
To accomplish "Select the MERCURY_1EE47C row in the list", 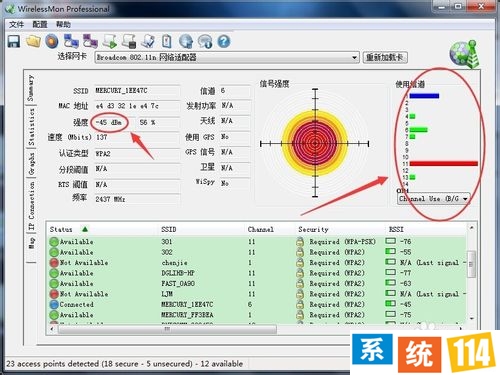I will pyautogui.click(x=257, y=304).
